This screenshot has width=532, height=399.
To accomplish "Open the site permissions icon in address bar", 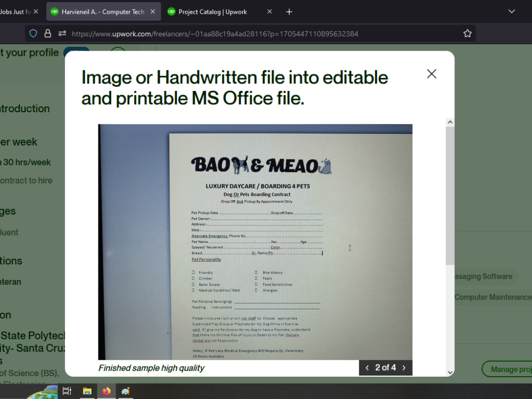I will 62,34.
